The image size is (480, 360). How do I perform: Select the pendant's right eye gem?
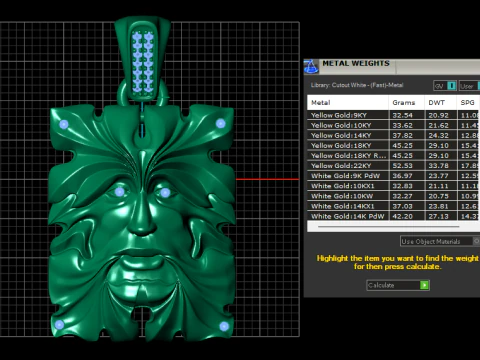pyautogui.click(x=165, y=193)
